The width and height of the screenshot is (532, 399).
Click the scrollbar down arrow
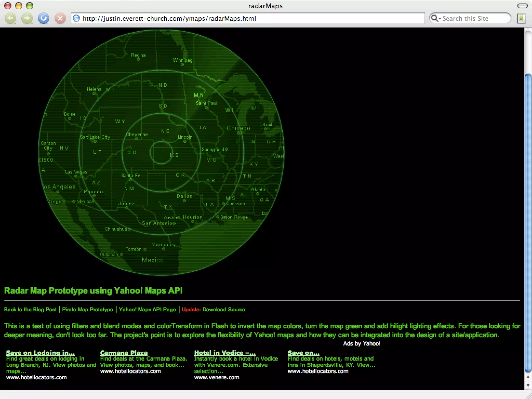coord(528,385)
